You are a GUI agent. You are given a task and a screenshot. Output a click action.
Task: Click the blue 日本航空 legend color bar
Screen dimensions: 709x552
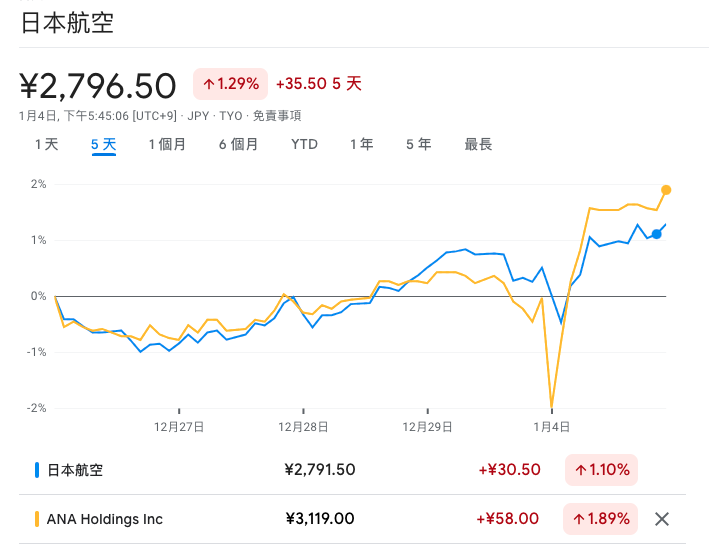37,470
